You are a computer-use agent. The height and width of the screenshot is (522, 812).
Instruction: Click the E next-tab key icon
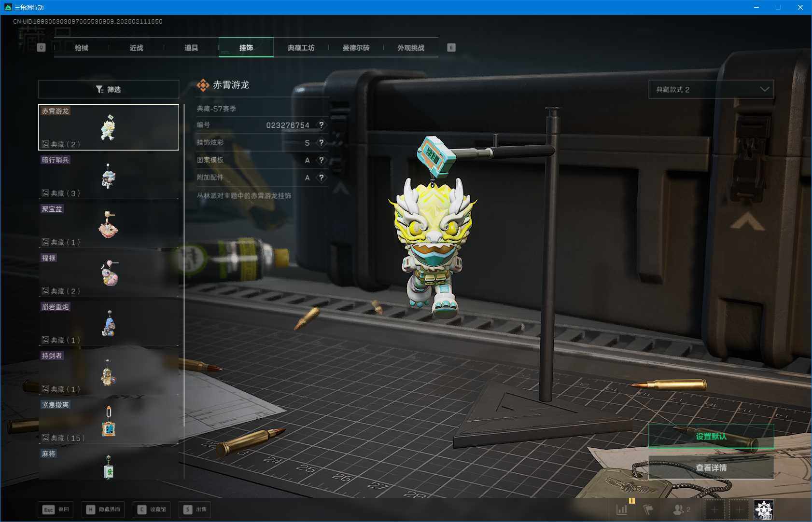451,47
